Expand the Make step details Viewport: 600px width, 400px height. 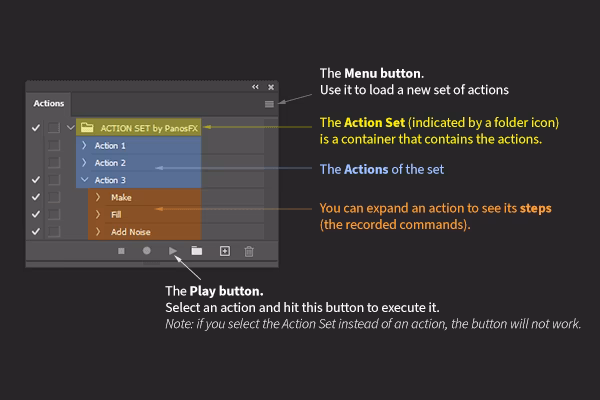(x=98, y=197)
